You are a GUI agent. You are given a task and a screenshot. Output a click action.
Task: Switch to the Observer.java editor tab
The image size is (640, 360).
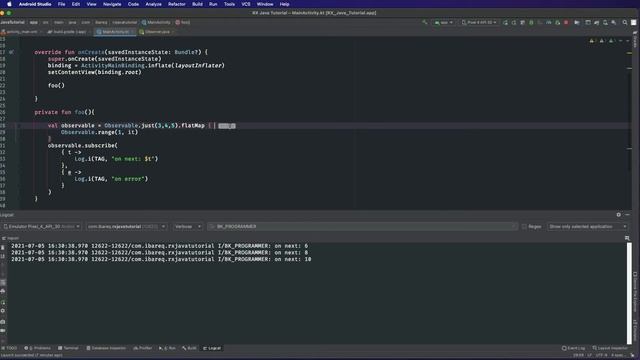pyautogui.click(x=156, y=32)
